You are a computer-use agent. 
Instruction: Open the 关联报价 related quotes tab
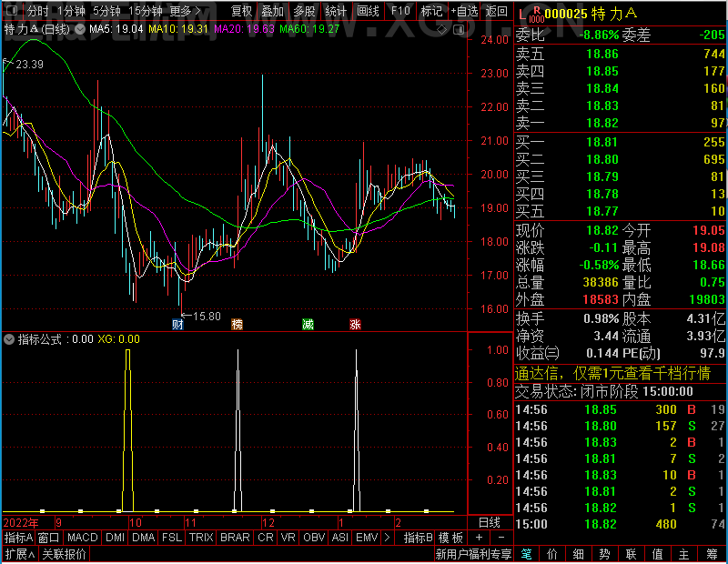pyautogui.click(x=64, y=554)
